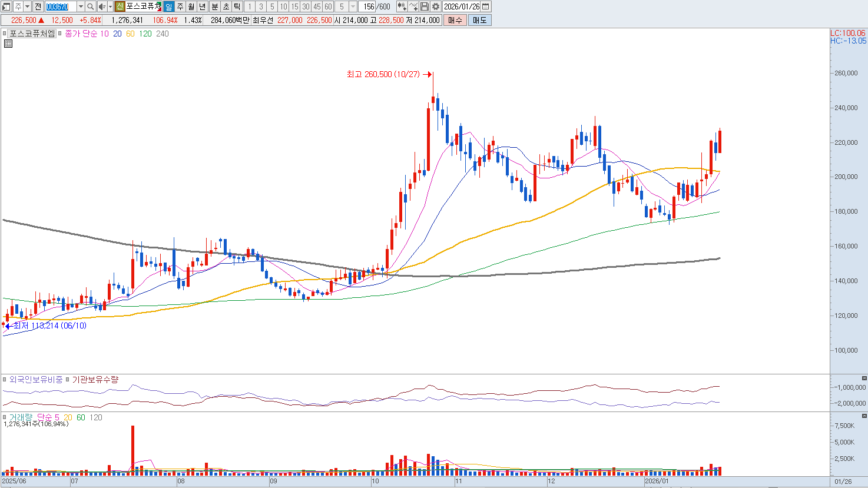
Task: Open the chart settings gear icon
Action: 436,6
